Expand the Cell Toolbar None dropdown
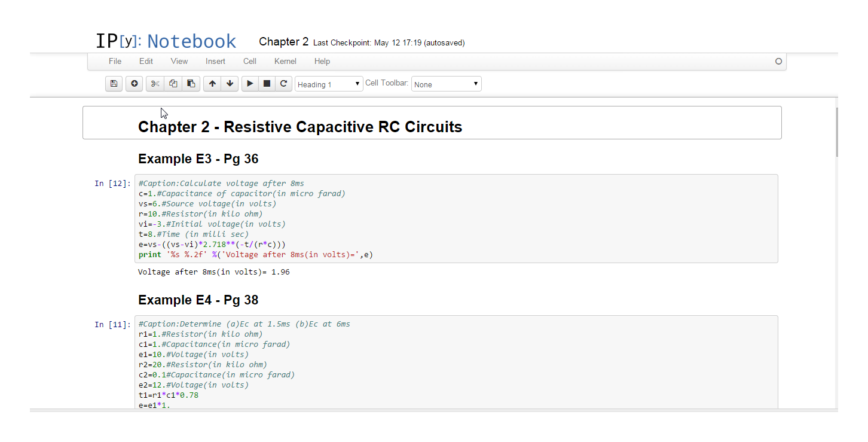 (446, 84)
